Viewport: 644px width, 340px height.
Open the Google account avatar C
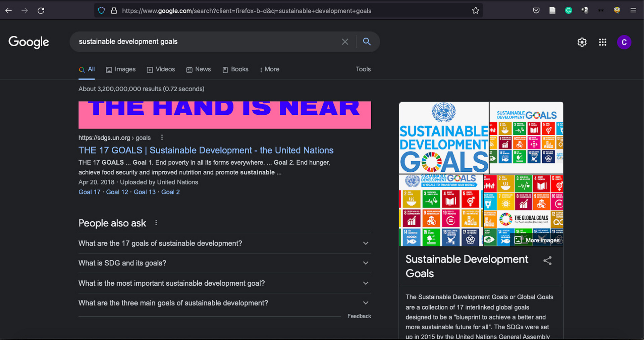tap(624, 42)
